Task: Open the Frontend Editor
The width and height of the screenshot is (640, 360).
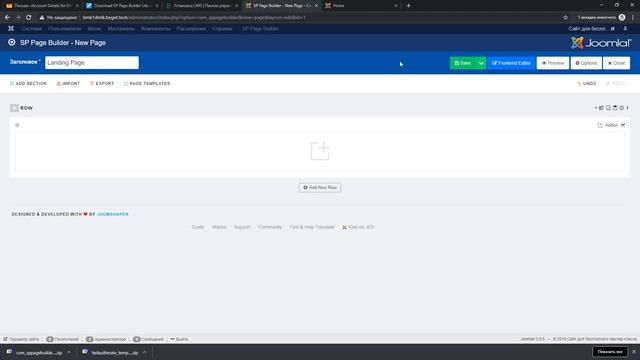Action: pyautogui.click(x=511, y=63)
